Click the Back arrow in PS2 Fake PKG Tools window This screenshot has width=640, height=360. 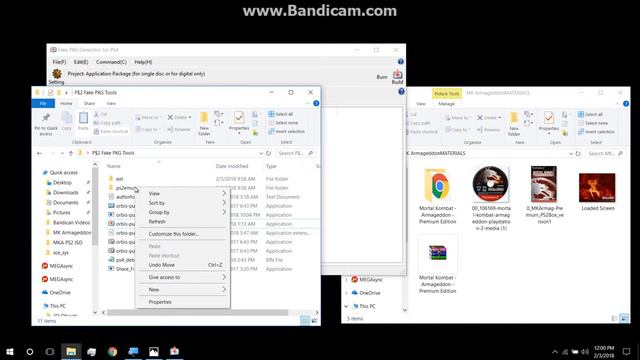point(40,153)
